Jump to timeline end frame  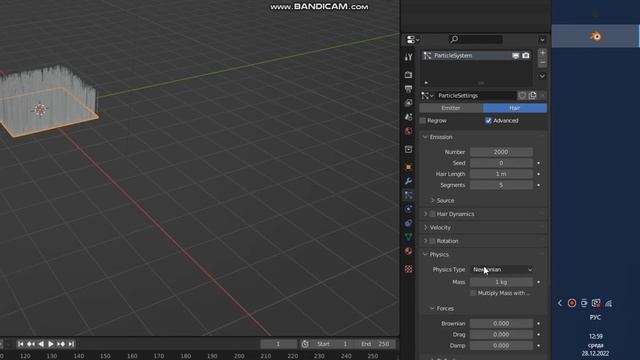pyautogui.click(x=71, y=344)
